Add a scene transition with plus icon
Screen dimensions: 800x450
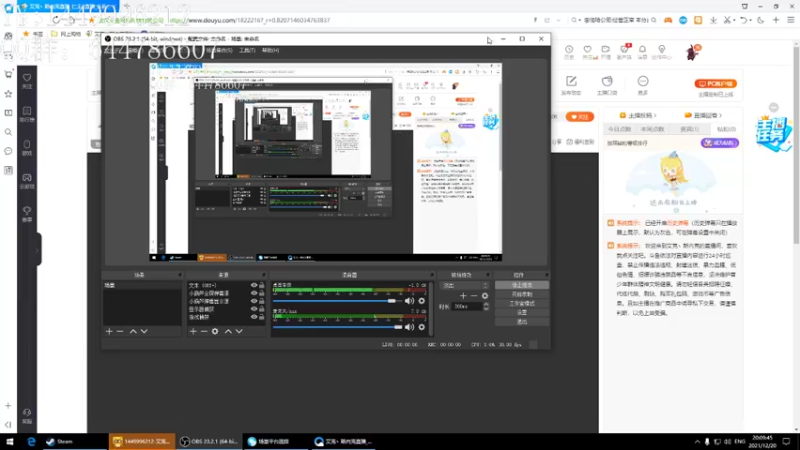tap(463, 296)
